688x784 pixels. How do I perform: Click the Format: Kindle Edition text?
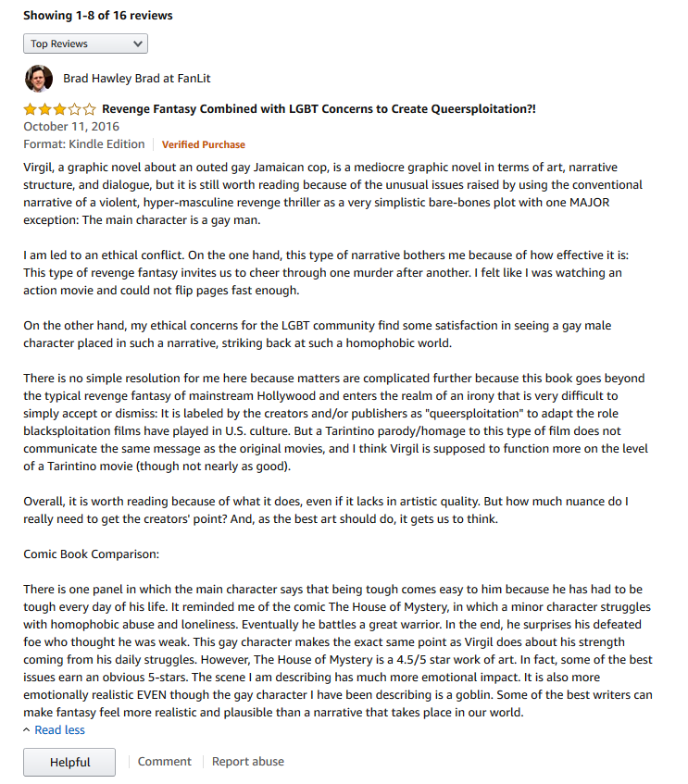(x=84, y=144)
